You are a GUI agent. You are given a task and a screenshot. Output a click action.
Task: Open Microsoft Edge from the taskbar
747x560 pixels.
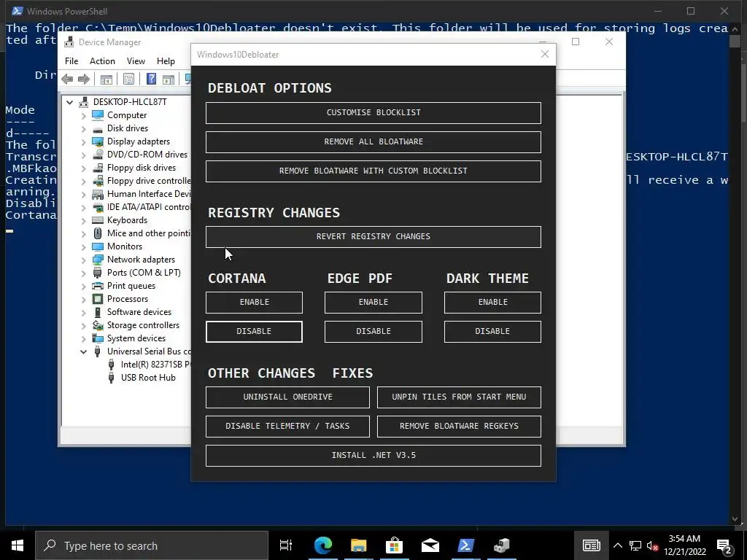click(322, 545)
